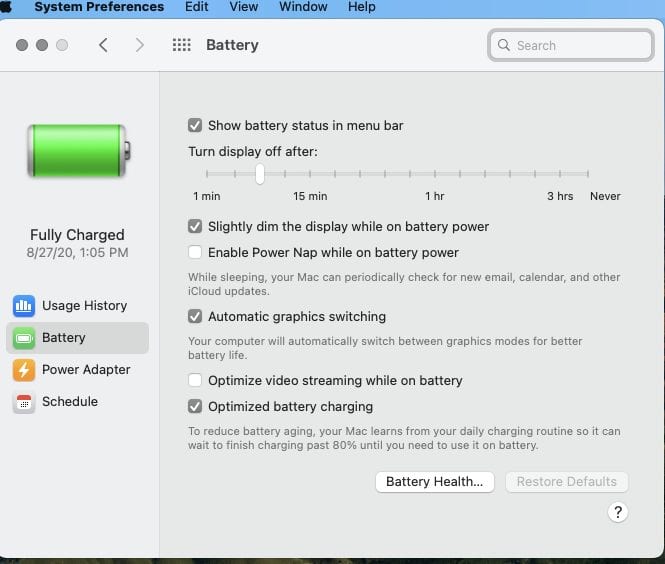Click the help question mark button
Screen dimensions: 665x564
617,512
